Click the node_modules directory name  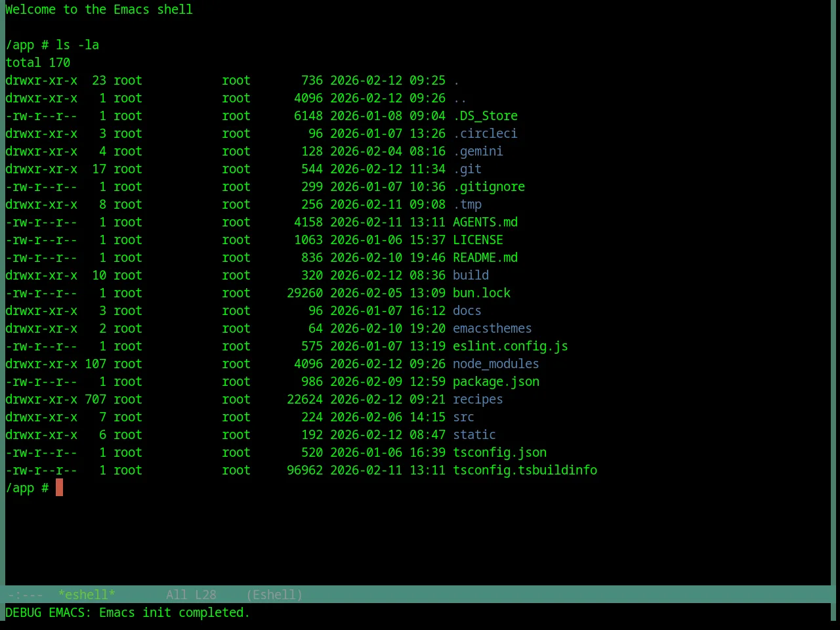tap(496, 364)
